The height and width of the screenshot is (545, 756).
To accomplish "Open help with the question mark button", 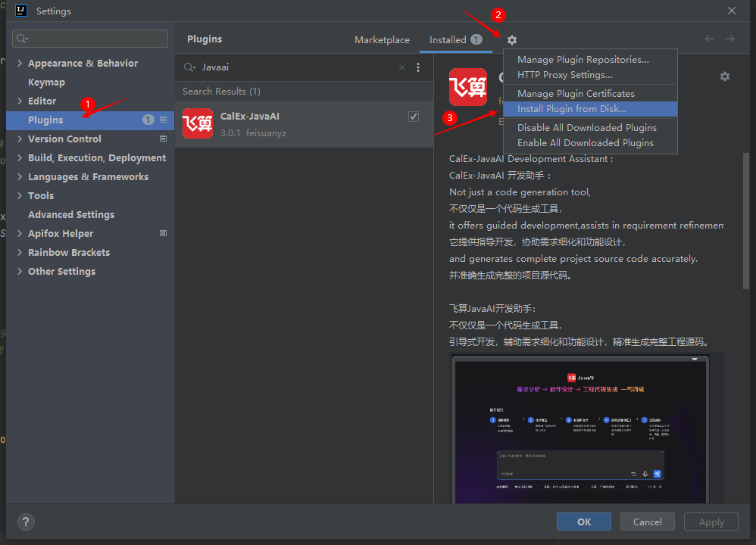I will 26,522.
